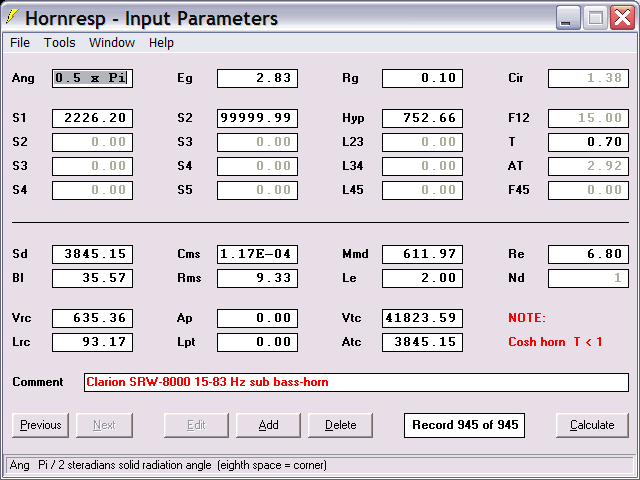Screen dimensions: 640x480
Task: Click the Delete record button
Action: (x=340, y=425)
